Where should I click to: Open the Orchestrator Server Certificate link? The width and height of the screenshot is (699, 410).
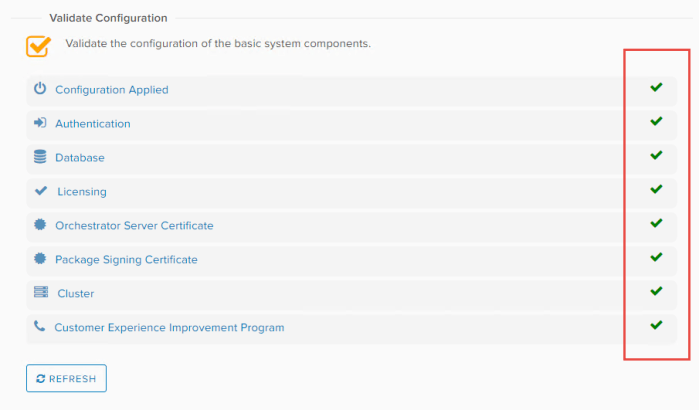134,226
